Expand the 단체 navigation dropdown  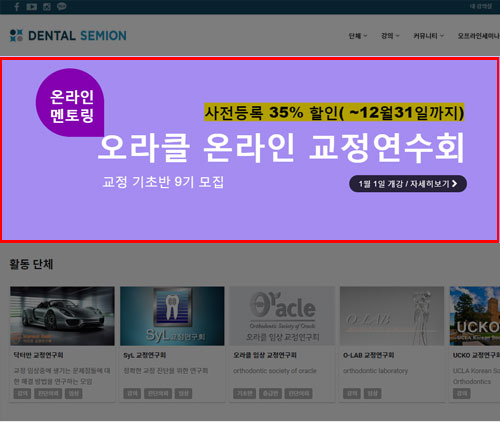coord(358,36)
